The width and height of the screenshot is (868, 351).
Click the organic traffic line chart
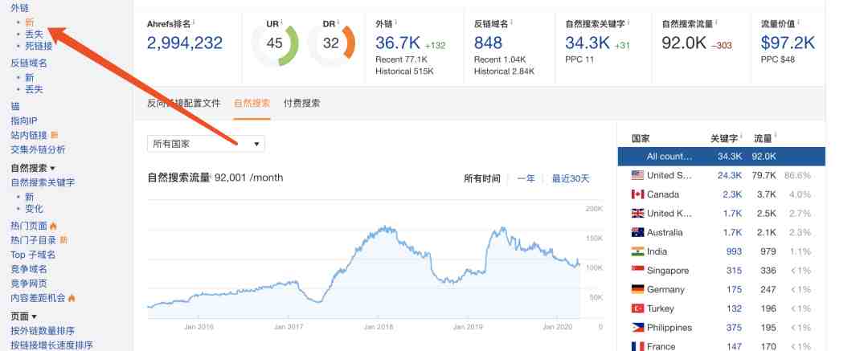click(x=364, y=260)
